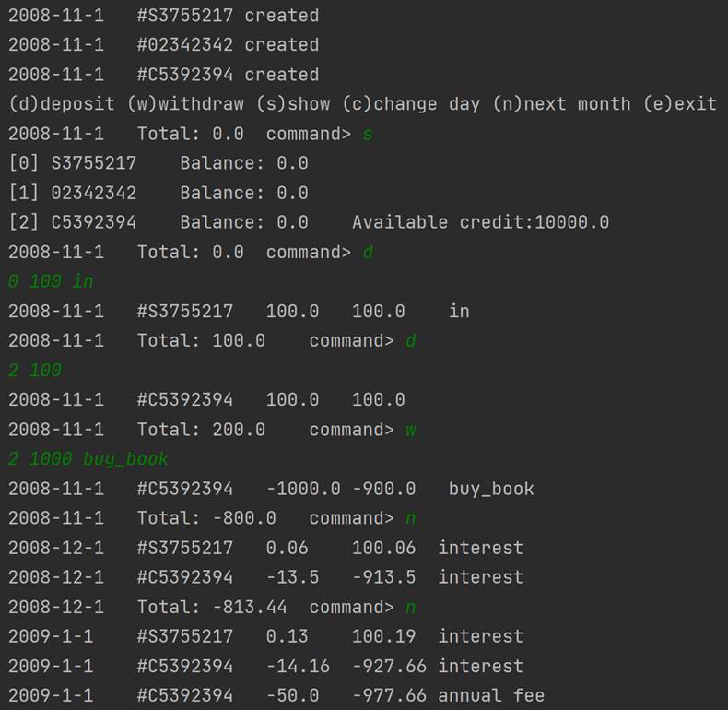Click the green '2 100' input line
This screenshot has width=728, height=710.
(35, 371)
